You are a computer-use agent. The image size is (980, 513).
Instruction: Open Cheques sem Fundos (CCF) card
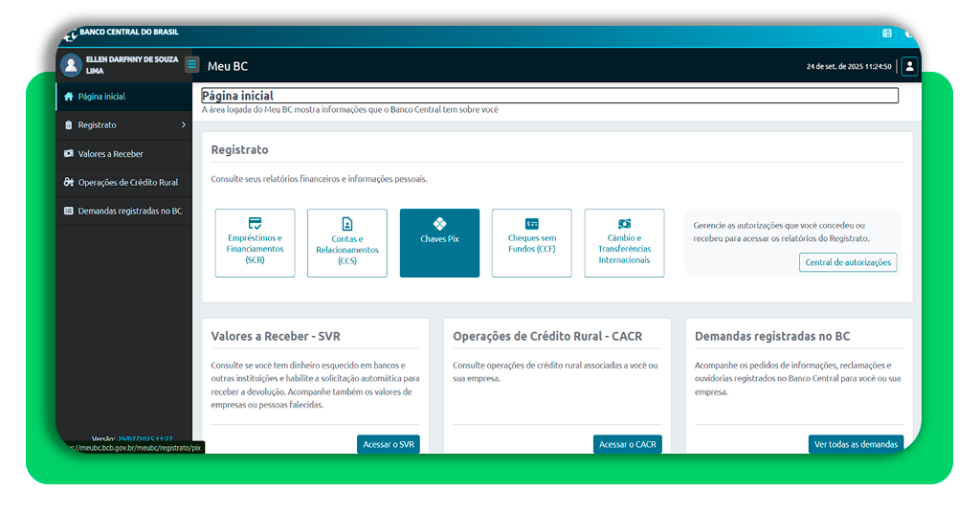(x=532, y=243)
